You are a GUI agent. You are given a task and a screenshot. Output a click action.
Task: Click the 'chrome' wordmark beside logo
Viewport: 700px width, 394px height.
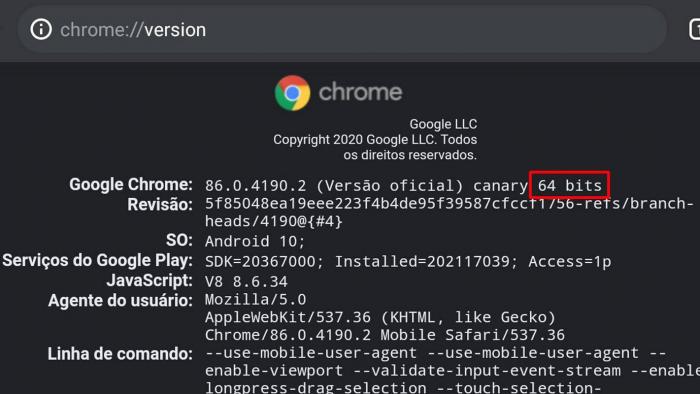pyautogui.click(x=360, y=92)
